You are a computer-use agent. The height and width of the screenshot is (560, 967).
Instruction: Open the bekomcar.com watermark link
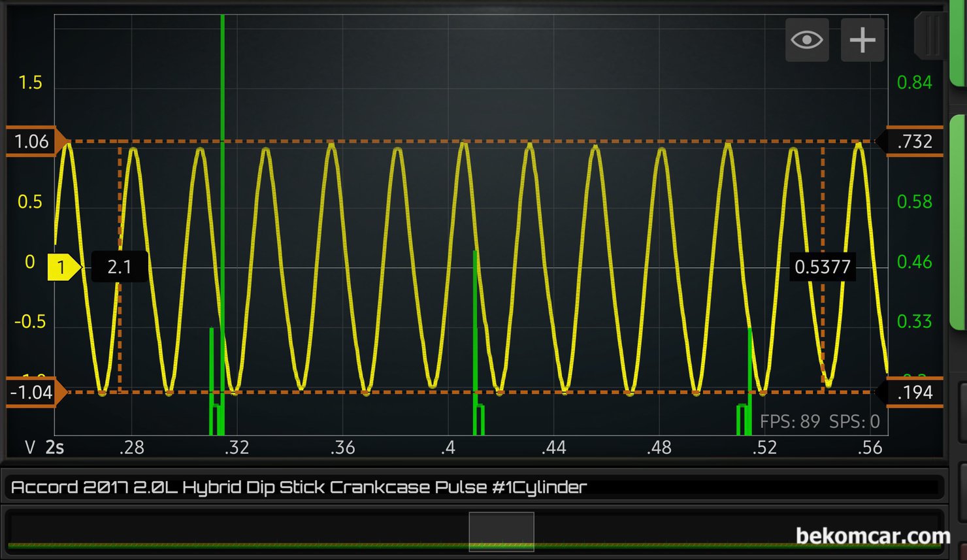(x=873, y=536)
